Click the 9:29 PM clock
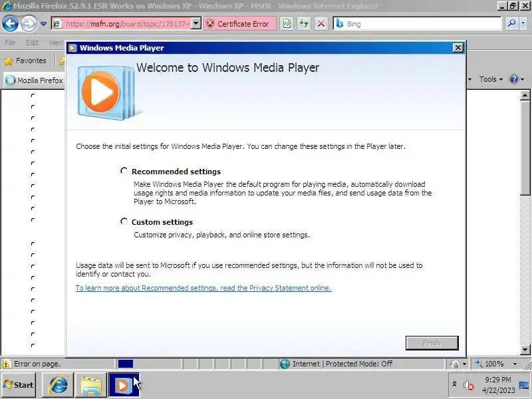Image resolution: width=532 pixels, height=399 pixels. point(497,379)
